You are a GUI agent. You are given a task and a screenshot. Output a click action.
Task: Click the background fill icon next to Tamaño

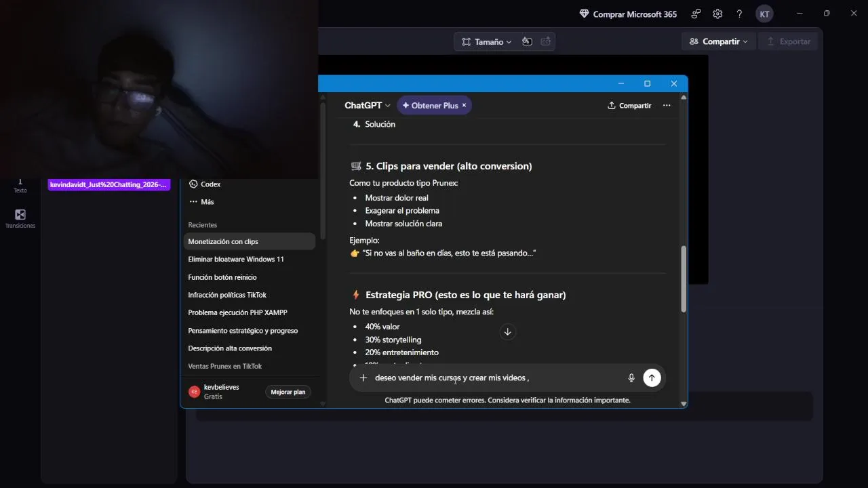pyautogui.click(x=527, y=41)
